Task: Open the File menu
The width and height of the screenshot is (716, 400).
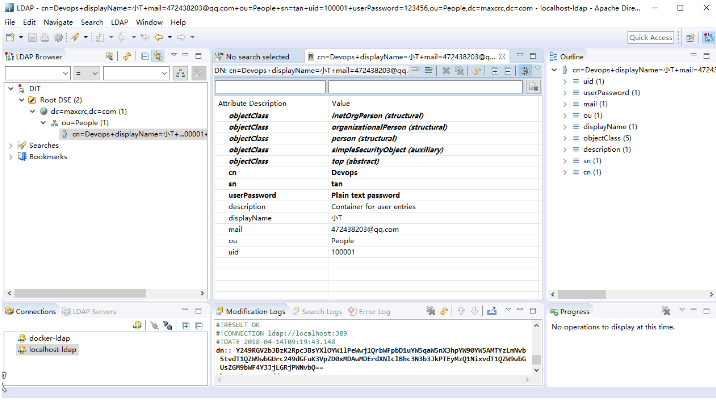Action: (x=10, y=22)
